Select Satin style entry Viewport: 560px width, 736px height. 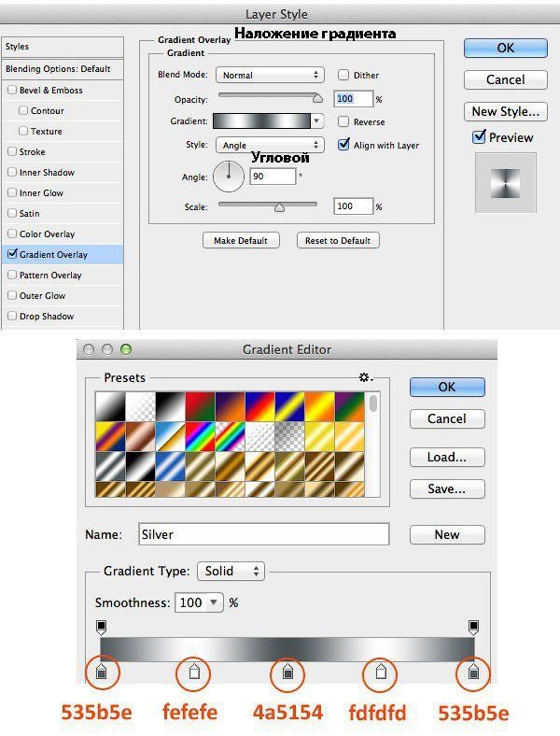pyautogui.click(x=63, y=213)
